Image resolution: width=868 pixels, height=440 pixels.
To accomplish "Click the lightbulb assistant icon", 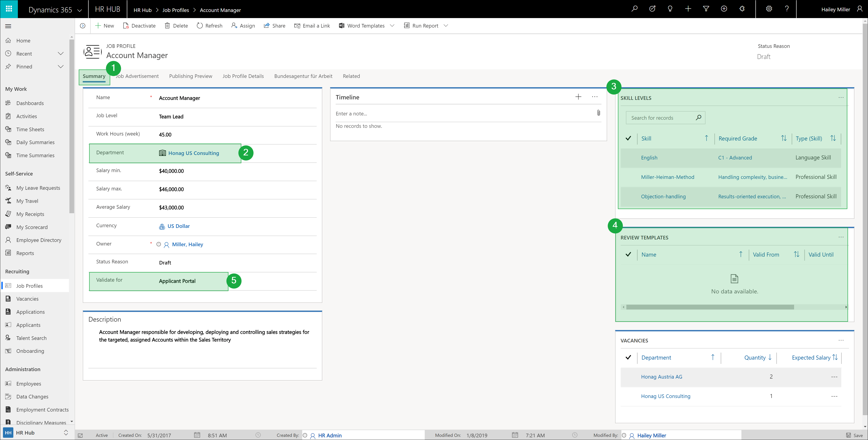I will 670,9.
